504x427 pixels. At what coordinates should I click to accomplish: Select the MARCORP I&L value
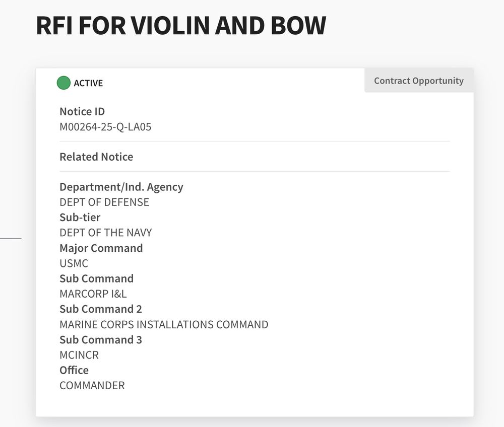click(93, 294)
